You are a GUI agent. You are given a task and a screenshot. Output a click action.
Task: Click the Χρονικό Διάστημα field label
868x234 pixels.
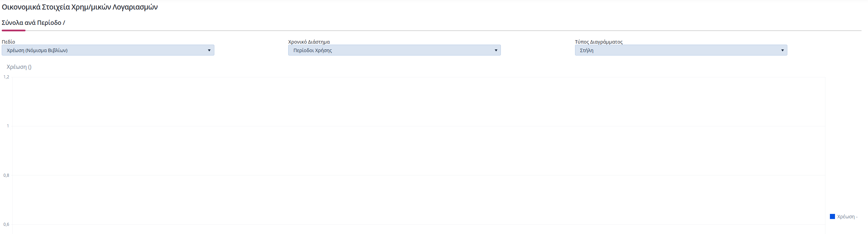[309, 42]
